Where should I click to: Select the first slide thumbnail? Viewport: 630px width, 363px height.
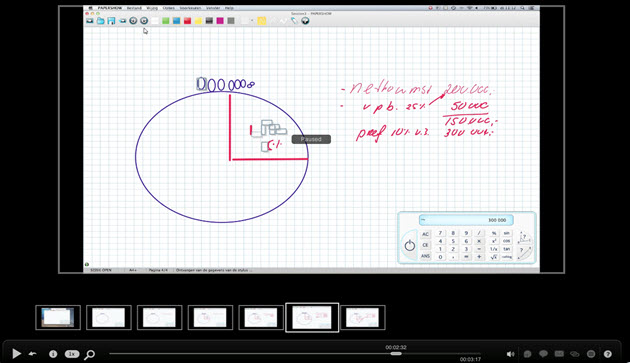point(58,318)
